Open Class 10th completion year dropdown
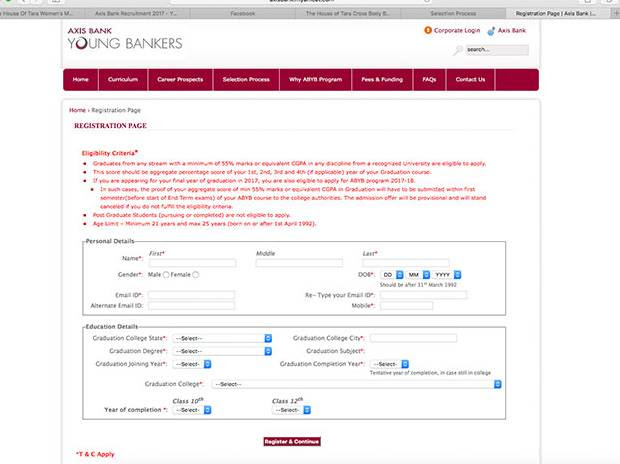This screenshot has width=620, height=464. point(192,410)
